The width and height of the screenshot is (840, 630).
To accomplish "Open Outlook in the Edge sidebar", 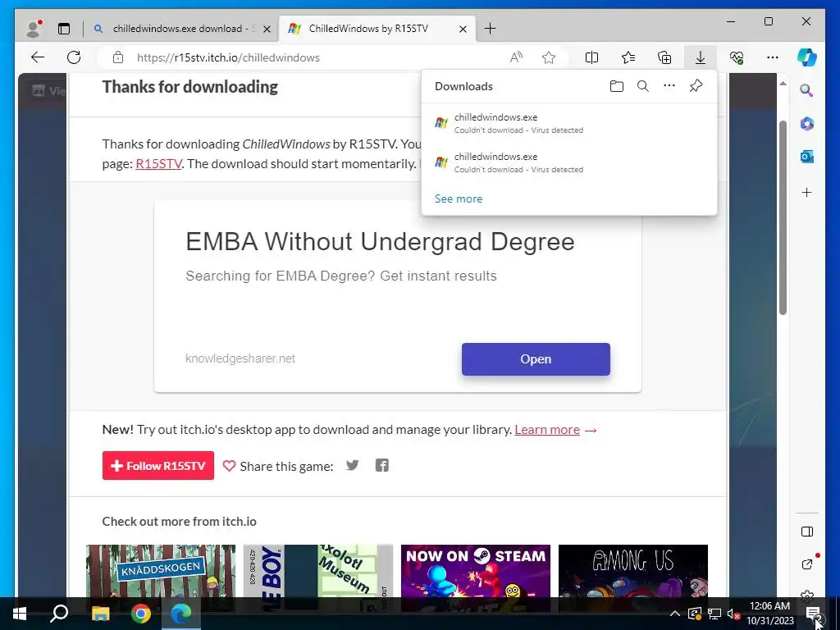I will (x=807, y=157).
